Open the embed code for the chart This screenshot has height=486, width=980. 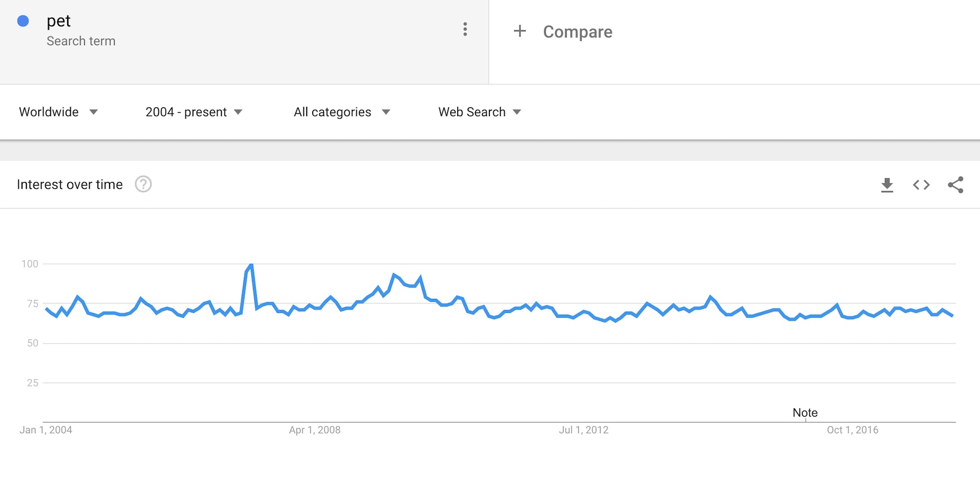(x=921, y=184)
